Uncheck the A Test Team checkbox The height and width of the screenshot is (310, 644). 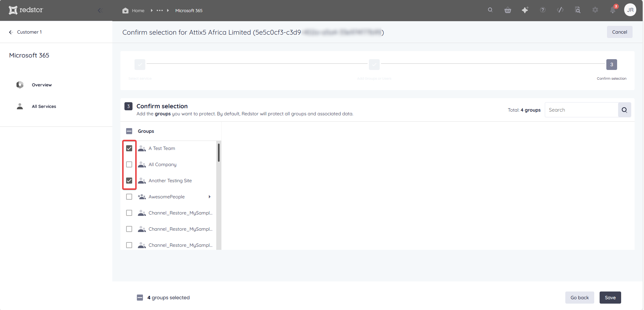[x=129, y=148]
